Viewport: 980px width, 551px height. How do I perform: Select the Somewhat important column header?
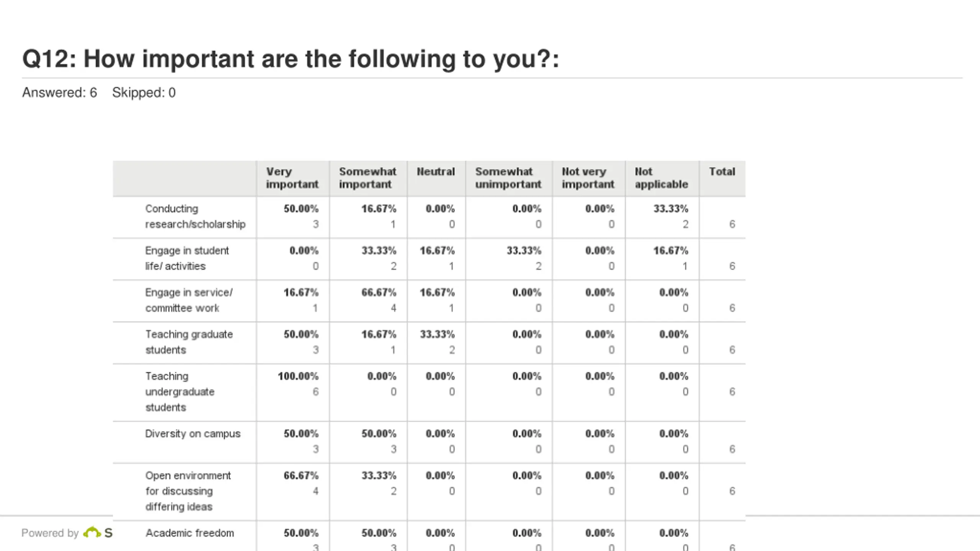[x=367, y=178]
